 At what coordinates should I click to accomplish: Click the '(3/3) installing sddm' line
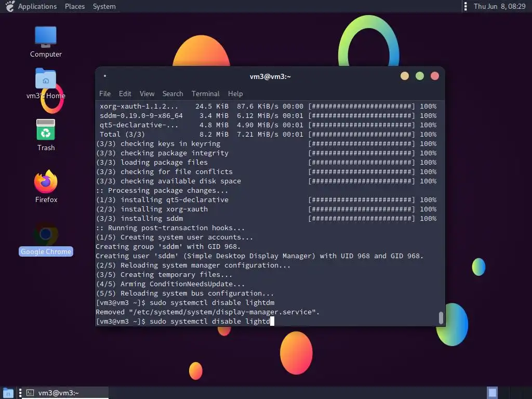pos(267,219)
